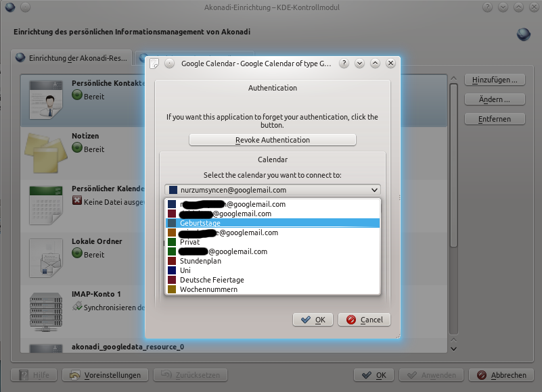Viewport: 542px width, 392px height.
Task: Click red error icon beside Keine Datei
Action: [x=77, y=200]
